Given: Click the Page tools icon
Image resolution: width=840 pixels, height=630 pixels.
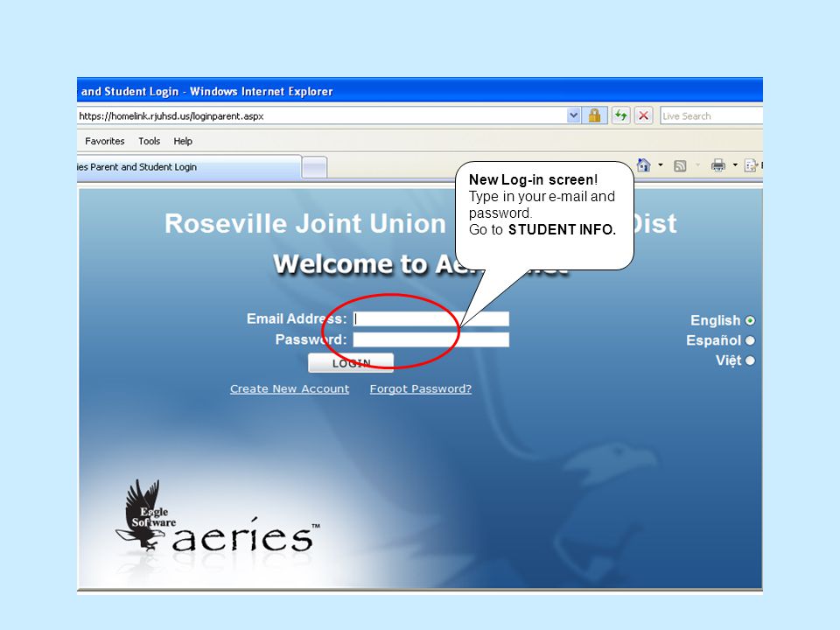Looking at the screenshot, I should pos(751,165).
